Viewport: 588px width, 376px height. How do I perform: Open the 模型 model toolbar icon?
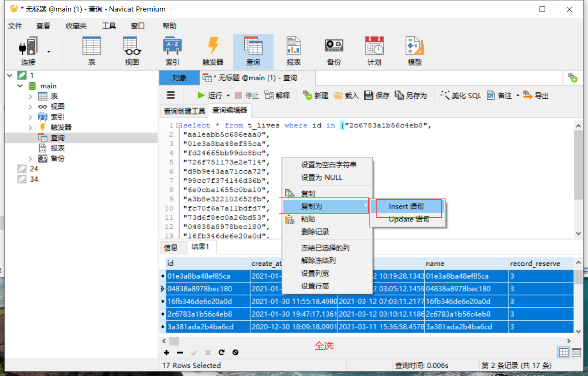tap(414, 52)
